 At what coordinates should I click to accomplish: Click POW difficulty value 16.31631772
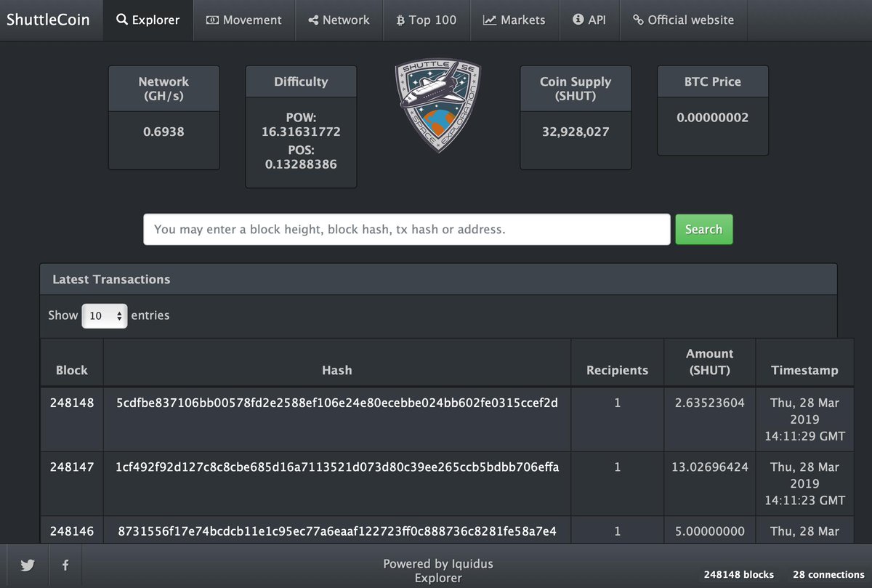[x=301, y=132]
